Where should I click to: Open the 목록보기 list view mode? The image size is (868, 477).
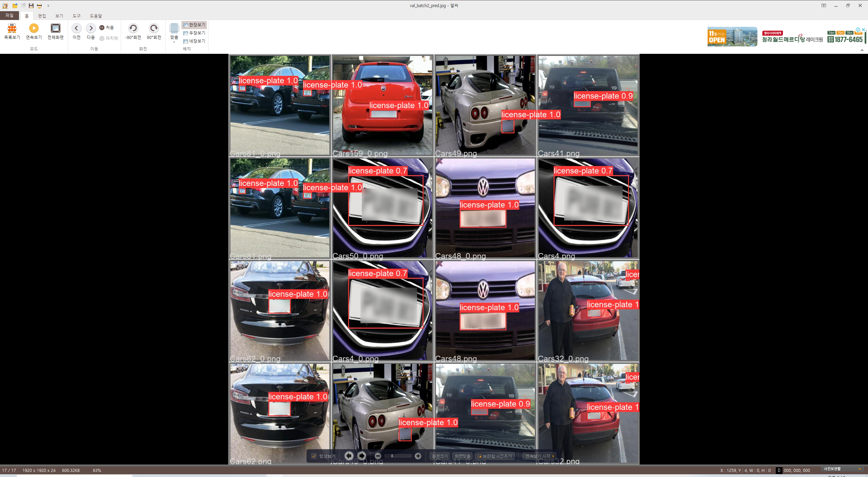12,32
